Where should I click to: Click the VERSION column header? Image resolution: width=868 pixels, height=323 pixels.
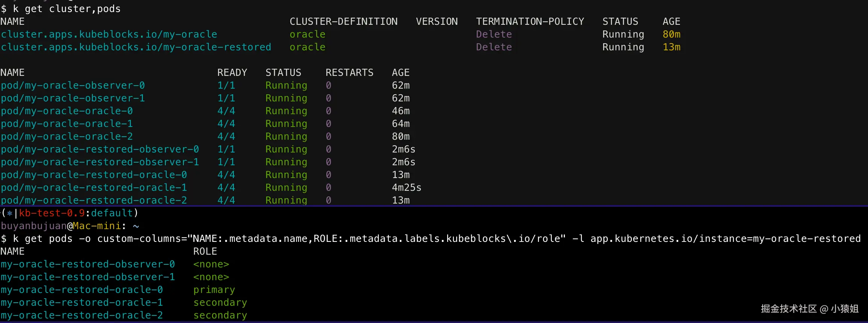tap(437, 22)
